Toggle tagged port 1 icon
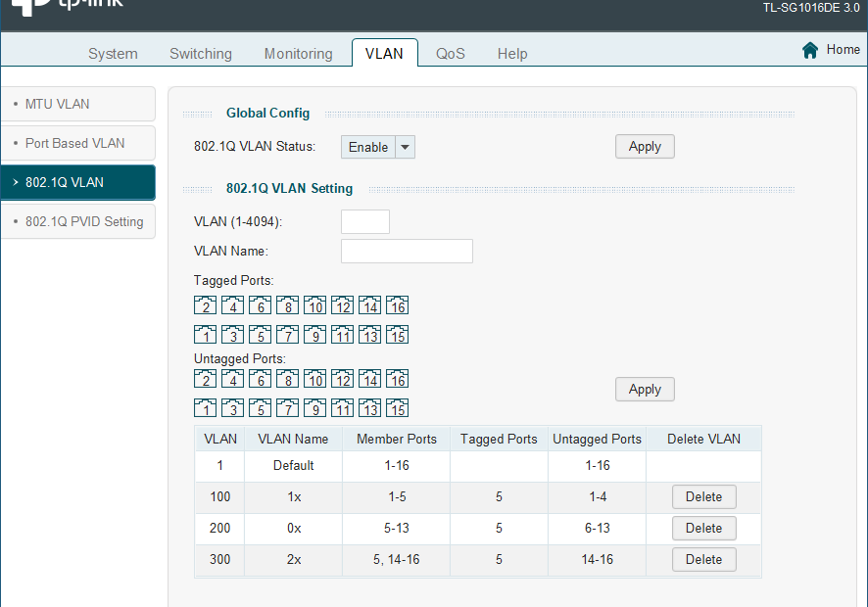Image resolution: width=868 pixels, height=607 pixels. click(x=206, y=335)
